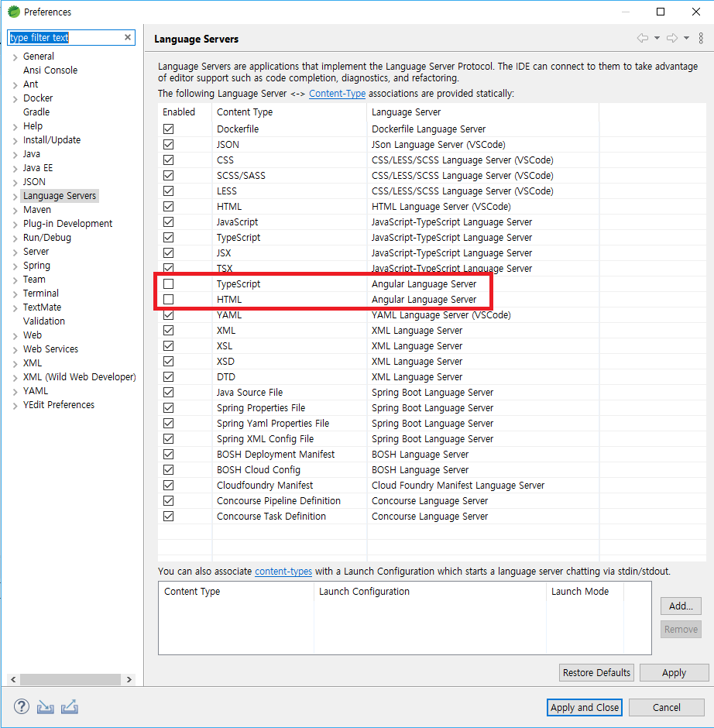Viewport: 714px width, 728px height.
Task: Select the Concourse Pipeline Definition row text
Action: tap(279, 500)
